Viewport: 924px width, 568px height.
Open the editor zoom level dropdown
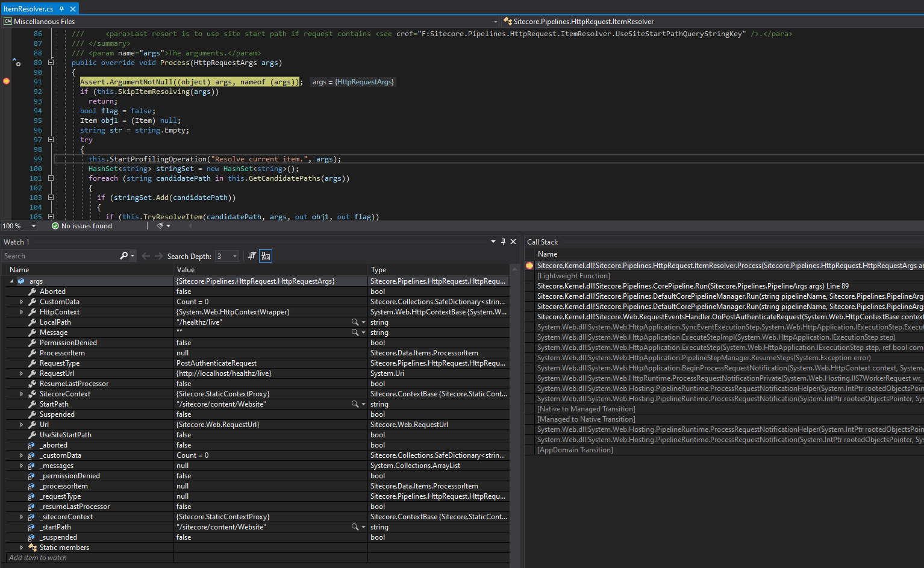coord(34,226)
